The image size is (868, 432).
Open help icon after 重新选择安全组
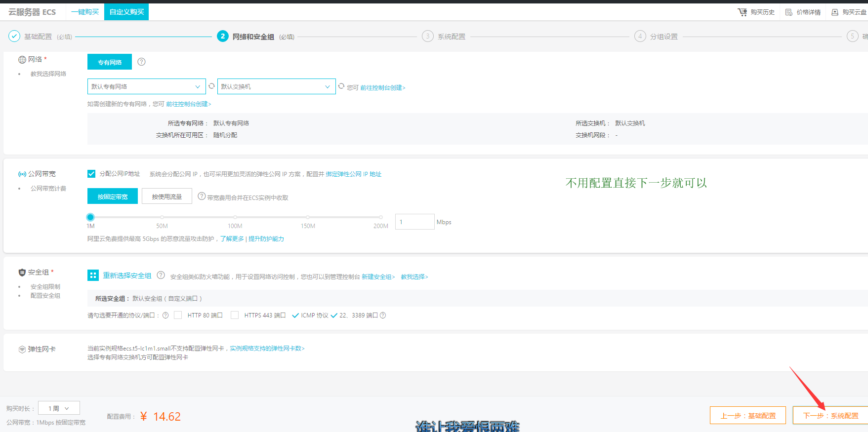pyautogui.click(x=161, y=275)
